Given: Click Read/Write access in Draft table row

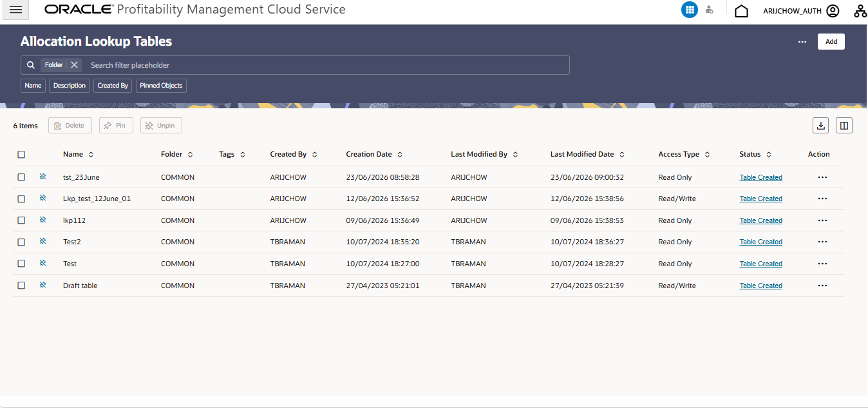Looking at the screenshot, I should tap(677, 286).
